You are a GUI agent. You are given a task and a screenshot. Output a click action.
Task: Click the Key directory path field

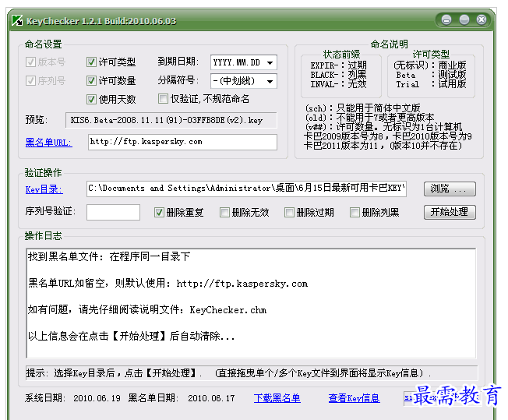coord(246,189)
